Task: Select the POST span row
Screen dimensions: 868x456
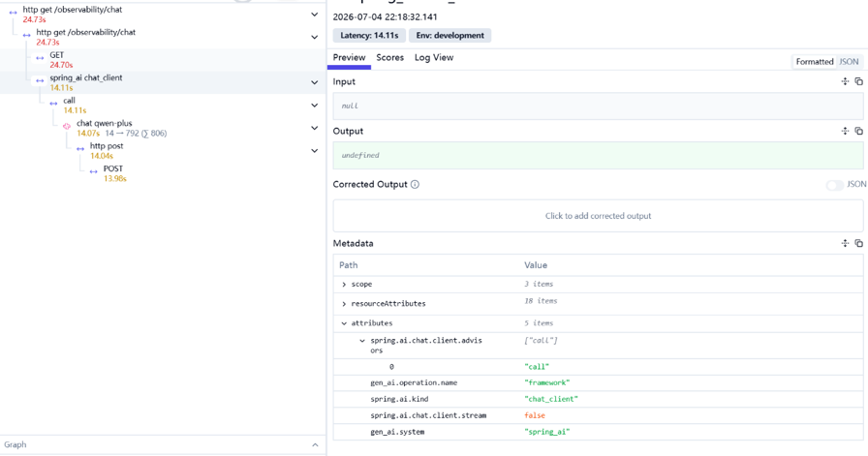Action: point(161,173)
